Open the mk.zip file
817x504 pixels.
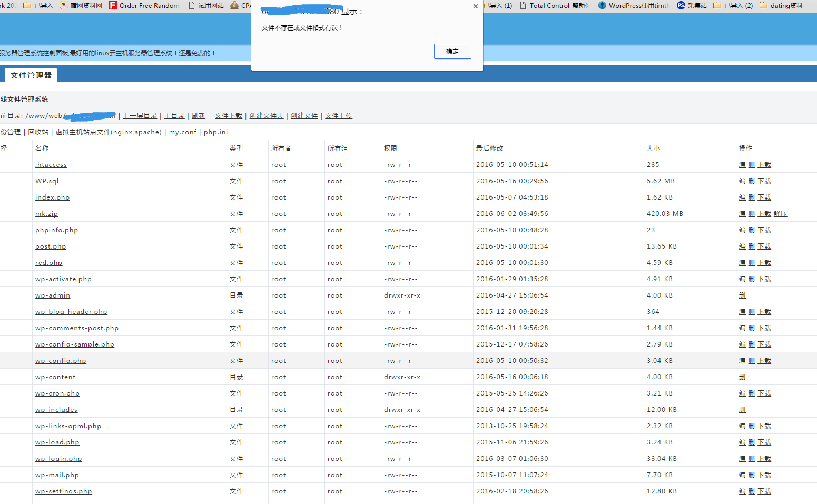[x=46, y=214]
